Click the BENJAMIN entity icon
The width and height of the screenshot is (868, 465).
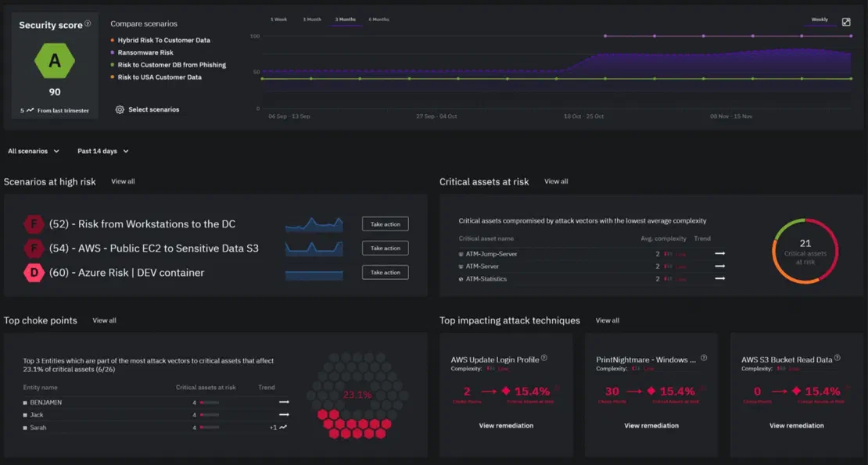click(25, 402)
